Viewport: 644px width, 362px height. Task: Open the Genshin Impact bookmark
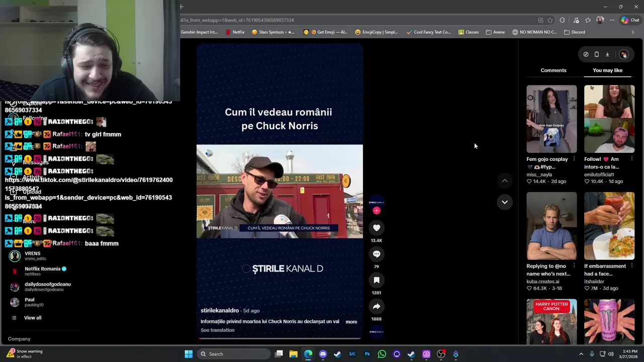(199, 32)
